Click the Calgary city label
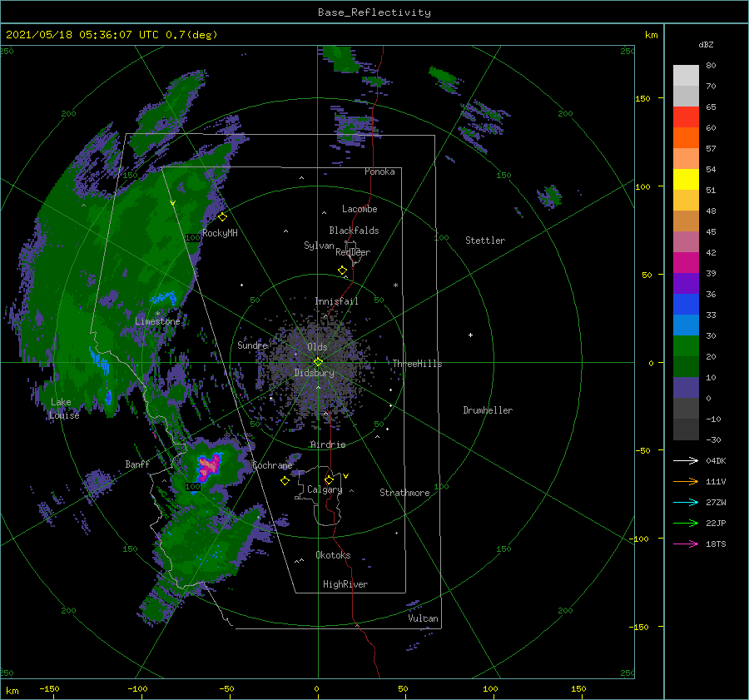The width and height of the screenshot is (749, 700). (325, 489)
